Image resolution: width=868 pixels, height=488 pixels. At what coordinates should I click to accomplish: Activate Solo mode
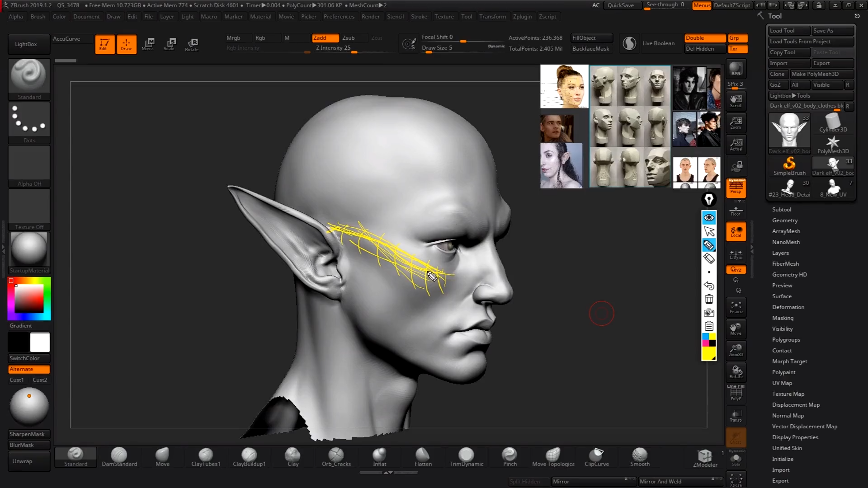click(736, 459)
